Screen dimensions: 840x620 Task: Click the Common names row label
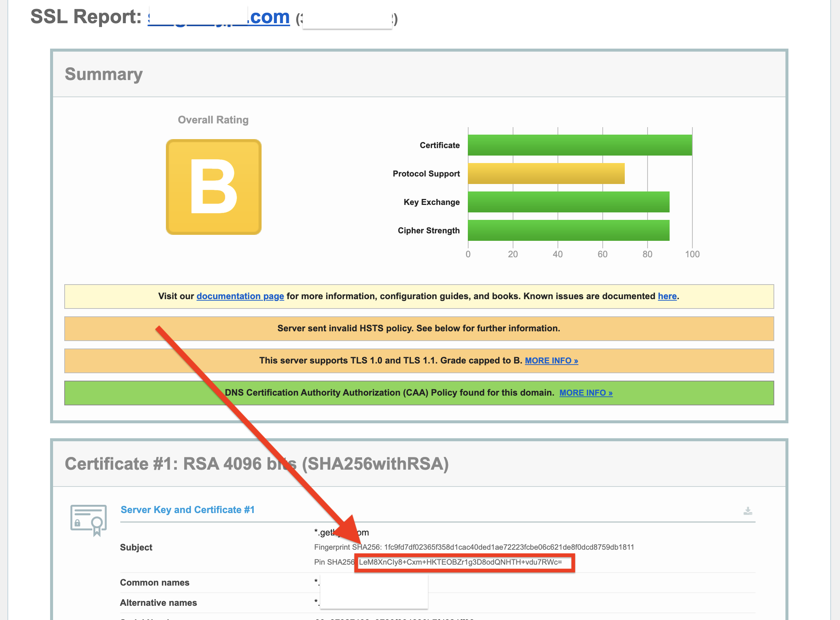click(x=154, y=583)
